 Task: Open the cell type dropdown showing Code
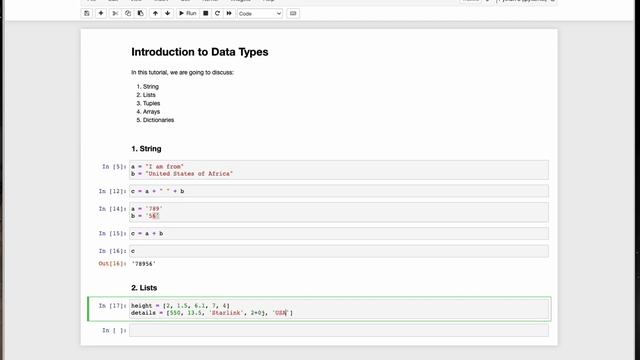point(260,13)
